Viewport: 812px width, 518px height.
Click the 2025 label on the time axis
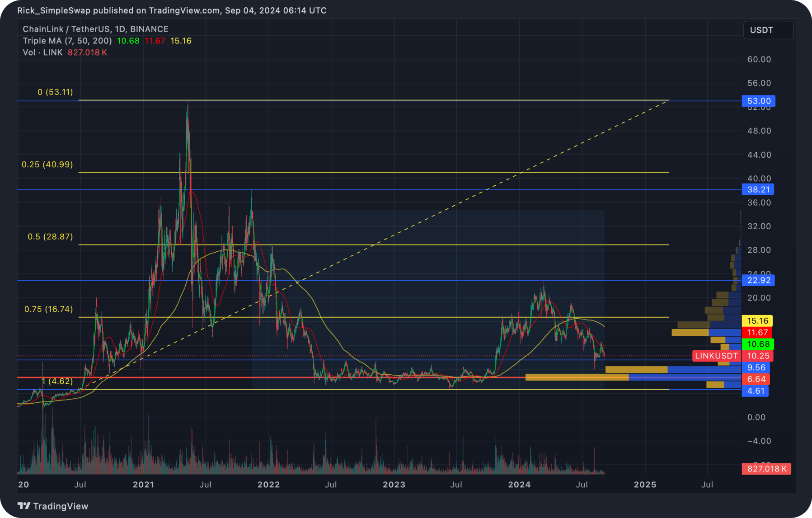coord(645,485)
